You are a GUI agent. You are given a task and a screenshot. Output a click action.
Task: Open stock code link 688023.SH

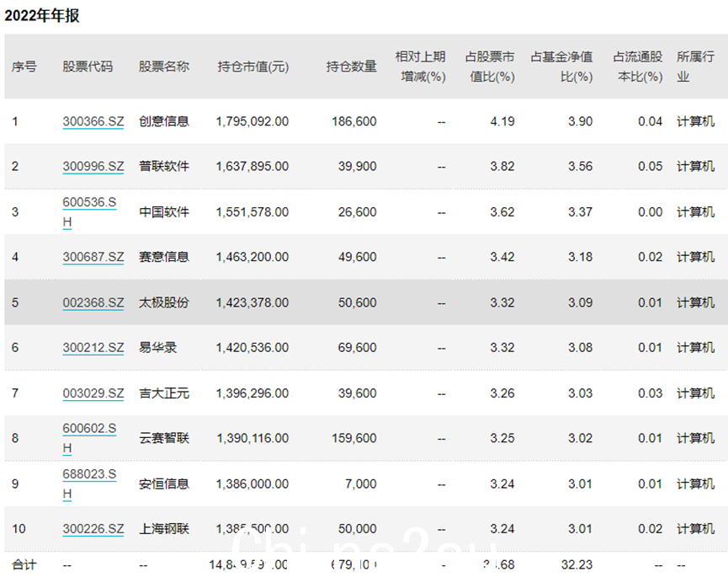coord(89,484)
